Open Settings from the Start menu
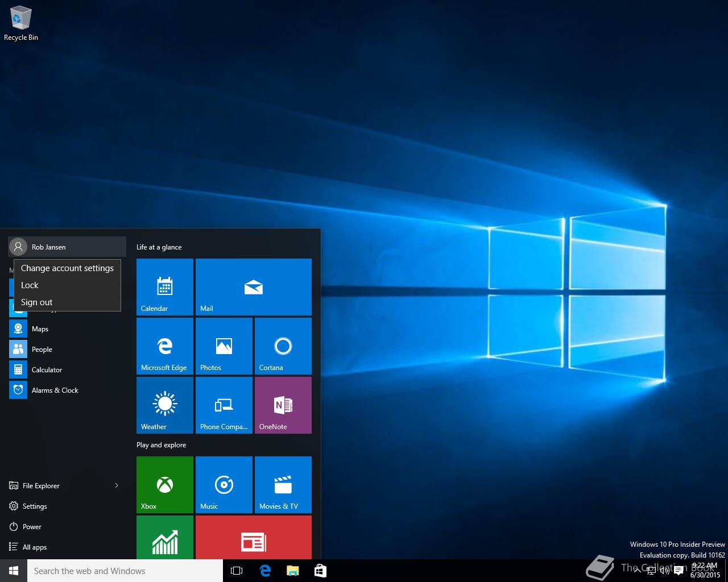This screenshot has height=582, width=728. (x=66, y=506)
